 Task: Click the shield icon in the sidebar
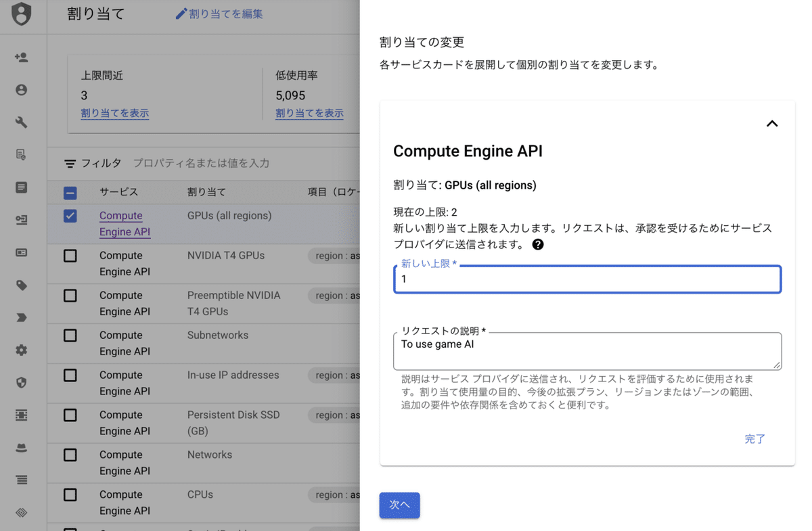coord(22,382)
